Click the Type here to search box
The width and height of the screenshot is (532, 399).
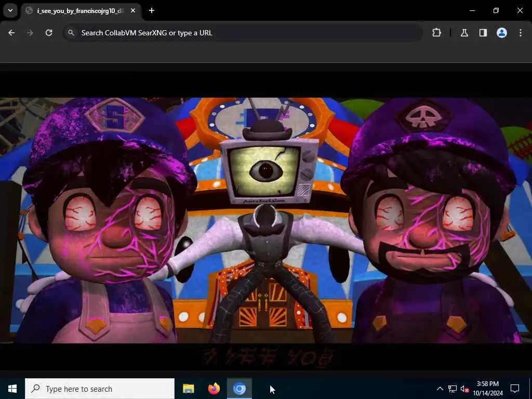(x=100, y=389)
